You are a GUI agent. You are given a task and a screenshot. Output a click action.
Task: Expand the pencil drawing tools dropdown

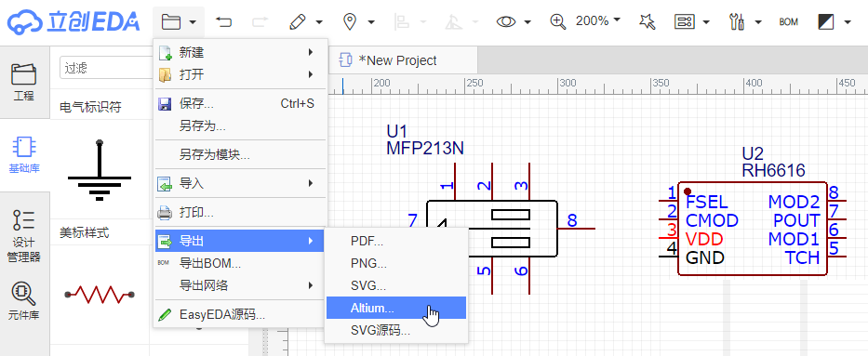coord(319,22)
